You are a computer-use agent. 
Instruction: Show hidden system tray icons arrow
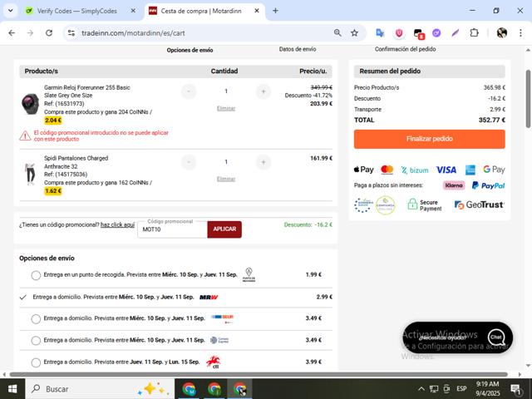pos(421,389)
